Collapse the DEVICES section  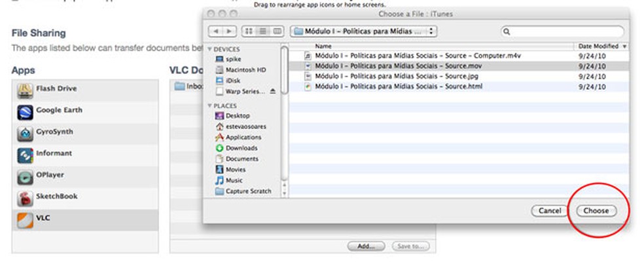point(210,49)
